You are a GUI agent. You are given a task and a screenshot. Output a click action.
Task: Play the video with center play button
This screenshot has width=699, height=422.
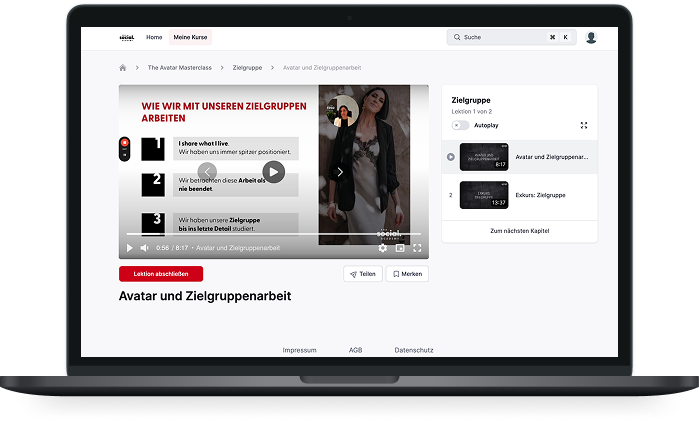pyautogui.click(x=274, y=172)
